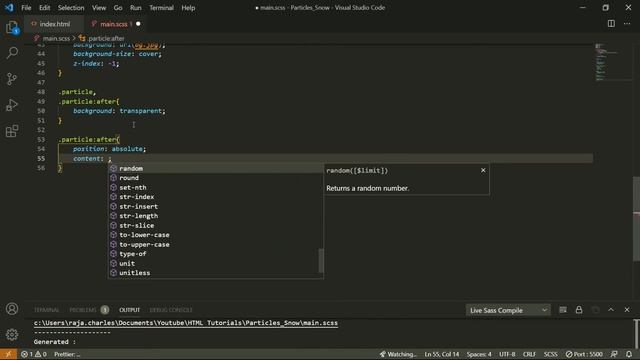Click the split editor right icon
This screenshot has width=640, height=360.
[611, 24]
